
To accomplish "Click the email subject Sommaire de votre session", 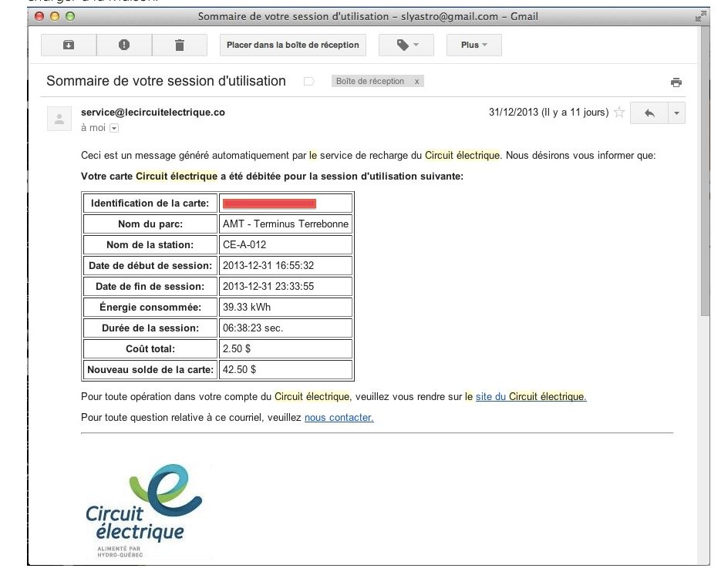I will [x=166, y=81].
